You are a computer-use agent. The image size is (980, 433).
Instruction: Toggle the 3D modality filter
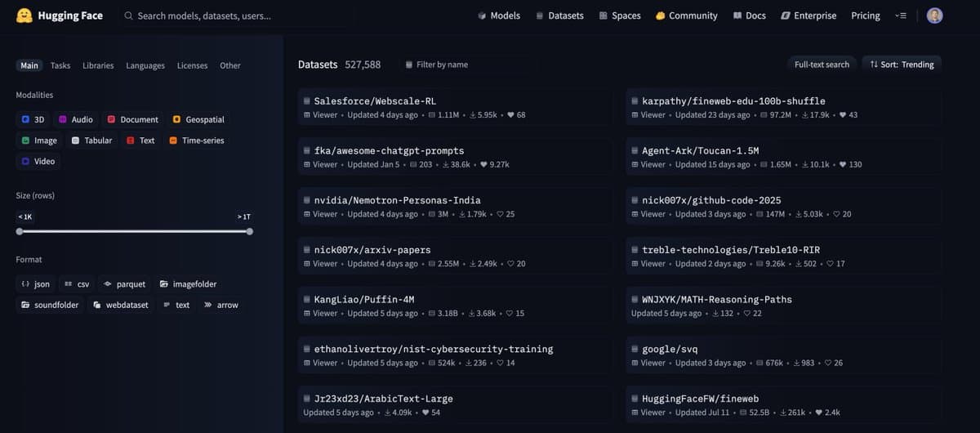(x=33, y=119)
